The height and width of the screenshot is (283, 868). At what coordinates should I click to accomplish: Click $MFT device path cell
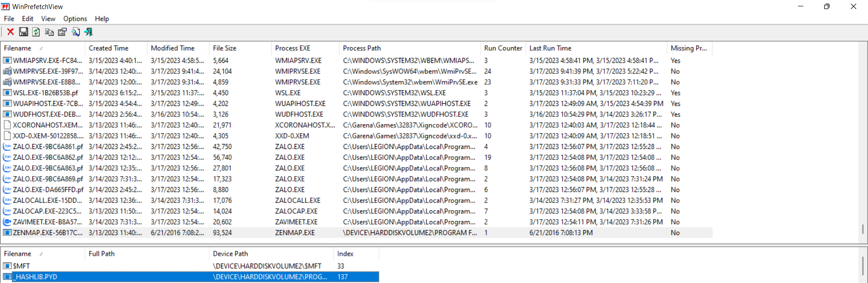click(267, 266)
